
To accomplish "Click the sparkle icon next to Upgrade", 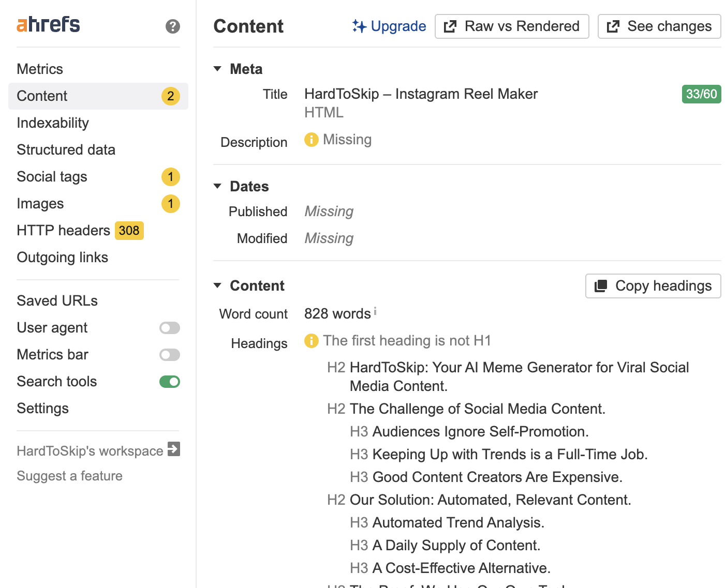I will coord(359,26).
